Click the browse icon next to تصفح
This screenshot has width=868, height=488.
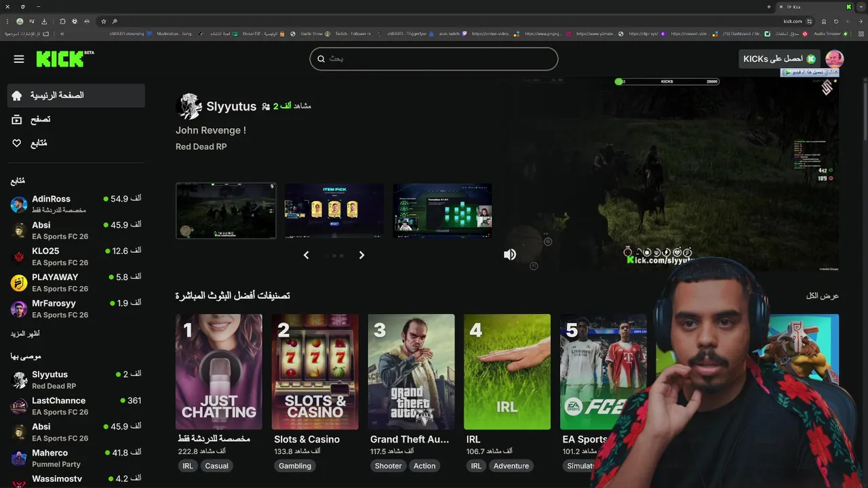(x=17, y=119)
